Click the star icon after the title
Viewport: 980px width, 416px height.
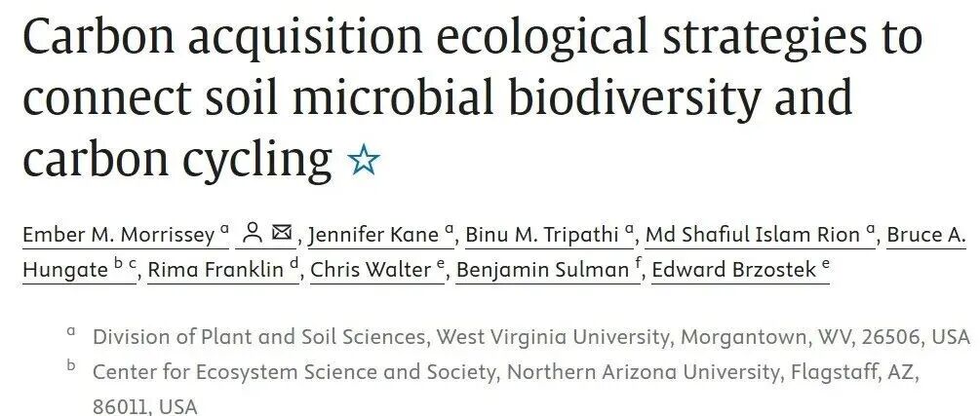[x=364, y=161]
